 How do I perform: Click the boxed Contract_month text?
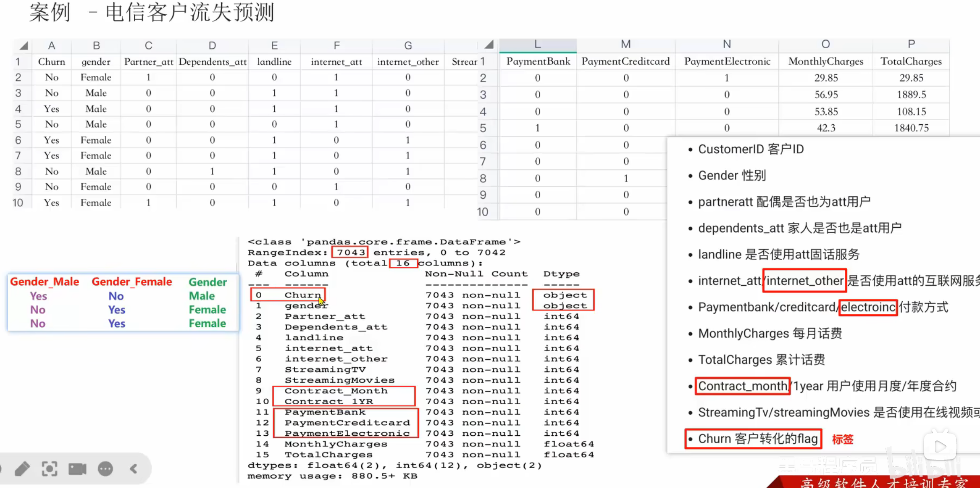coord(742,386)
